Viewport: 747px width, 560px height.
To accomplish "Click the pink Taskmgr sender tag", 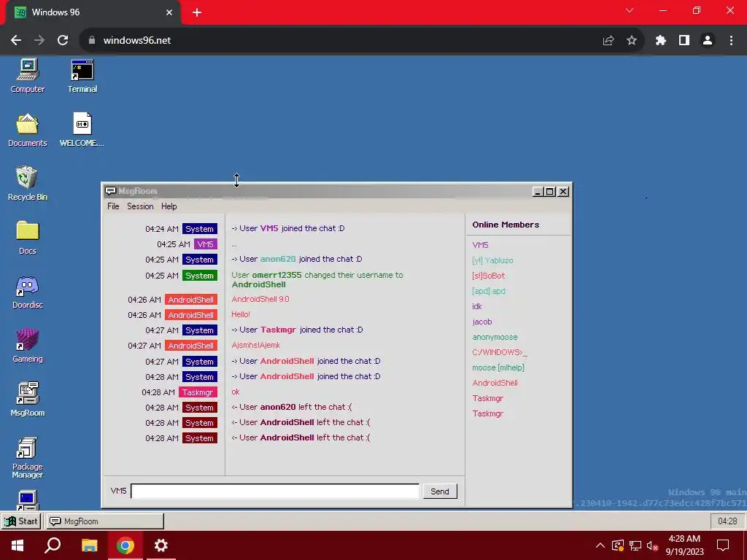I will pyautogui.click(x=198, y=392).
